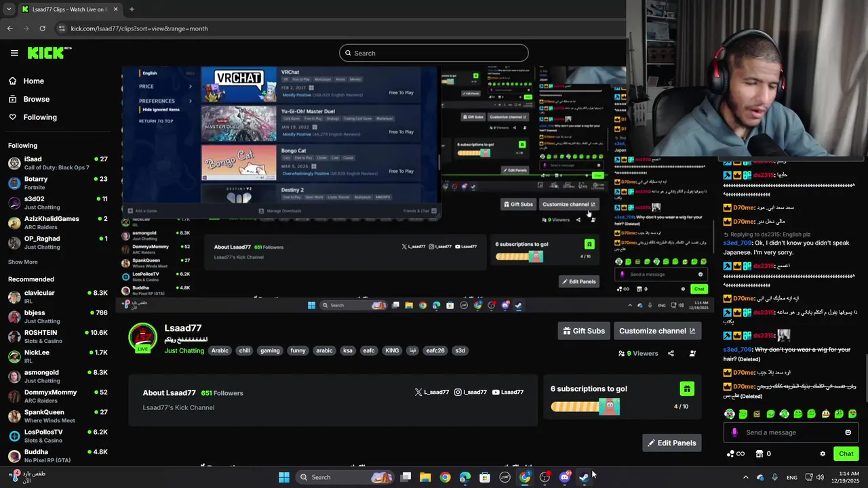Select the s3d tag

[460, 350]
